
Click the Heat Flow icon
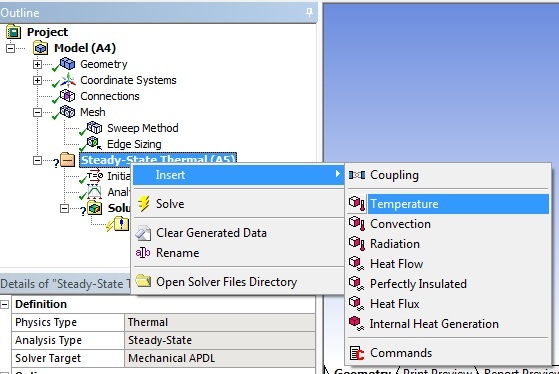pyautogui.click(x=357, y=264)
